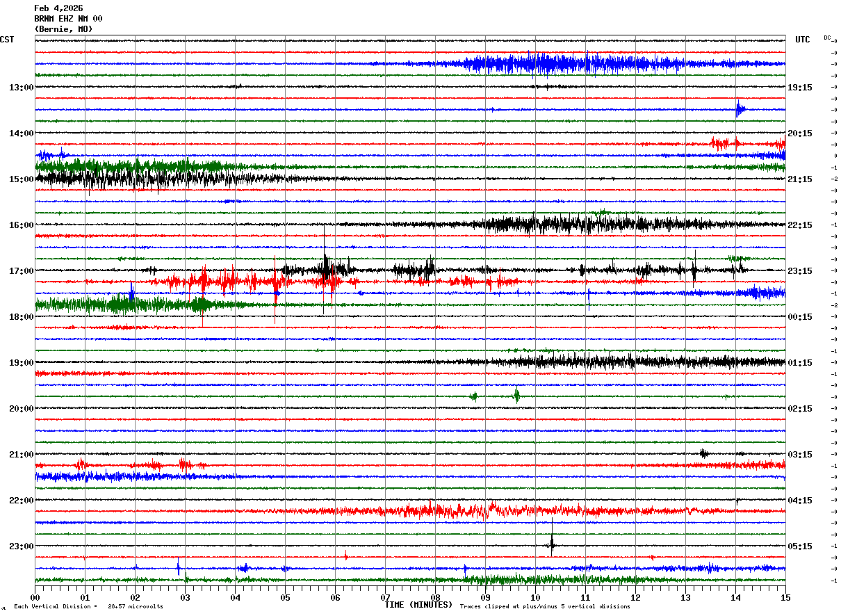The width and height of the screenshot is (841, 616).
Task: Select the 15:00 CST time label
Action: click(x=21, y=179)
